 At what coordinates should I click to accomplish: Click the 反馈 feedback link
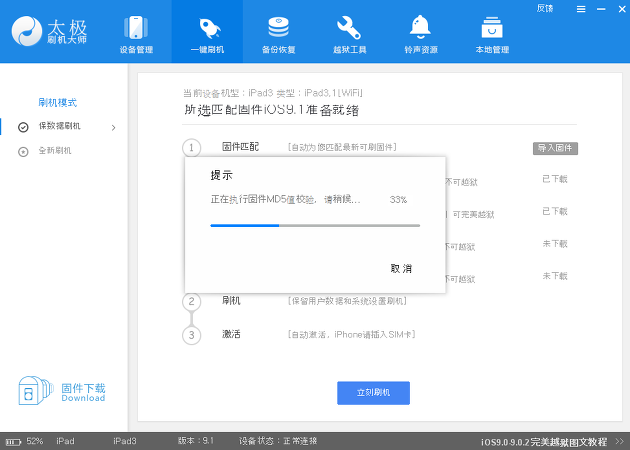pyautogui.click(x=545, y=8)
